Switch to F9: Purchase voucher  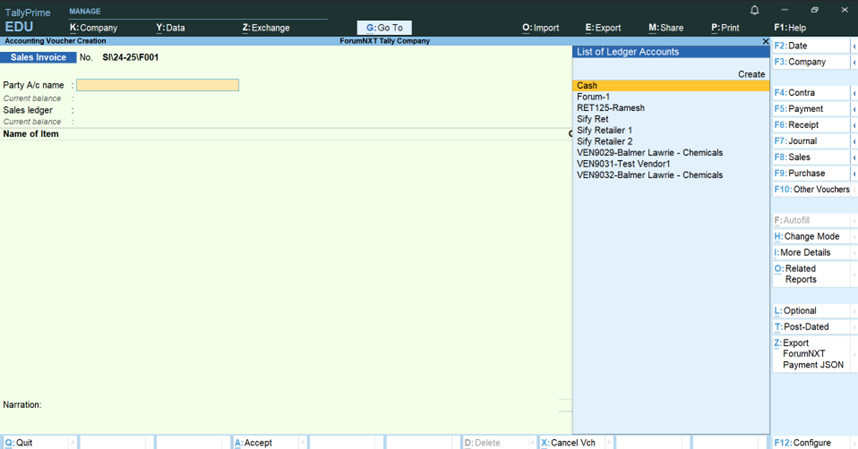[811, 173]
